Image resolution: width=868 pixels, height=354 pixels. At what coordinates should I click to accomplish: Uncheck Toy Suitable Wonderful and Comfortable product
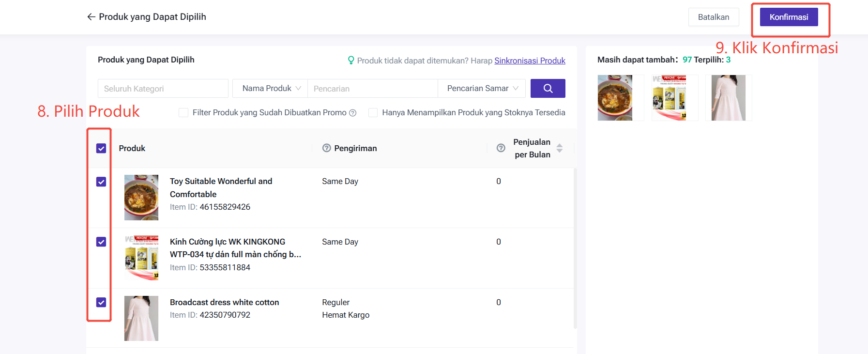101,182
